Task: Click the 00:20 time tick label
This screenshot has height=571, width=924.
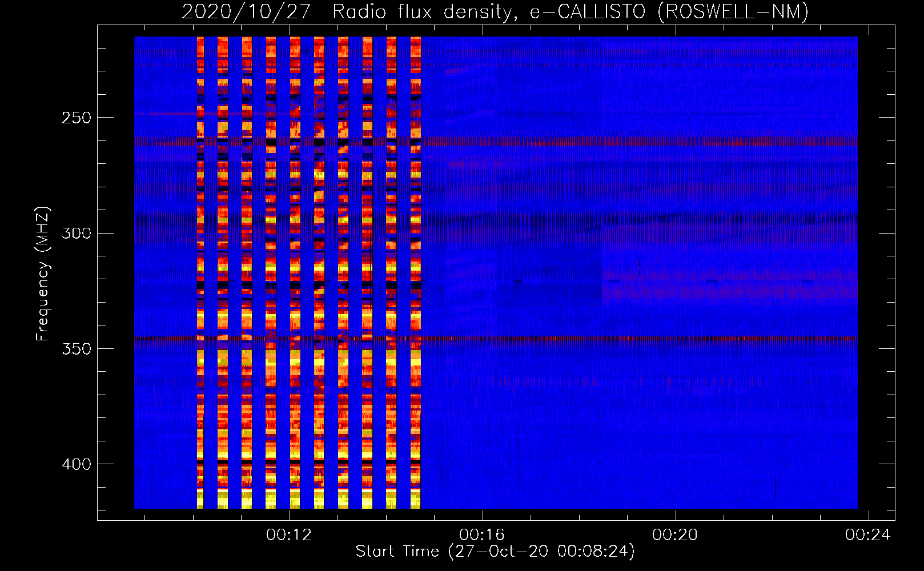Action: point(676,535)
